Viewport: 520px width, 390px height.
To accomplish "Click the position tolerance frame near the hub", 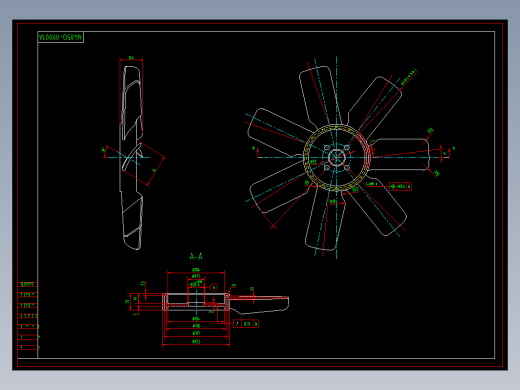I will (x=400, y=186).
